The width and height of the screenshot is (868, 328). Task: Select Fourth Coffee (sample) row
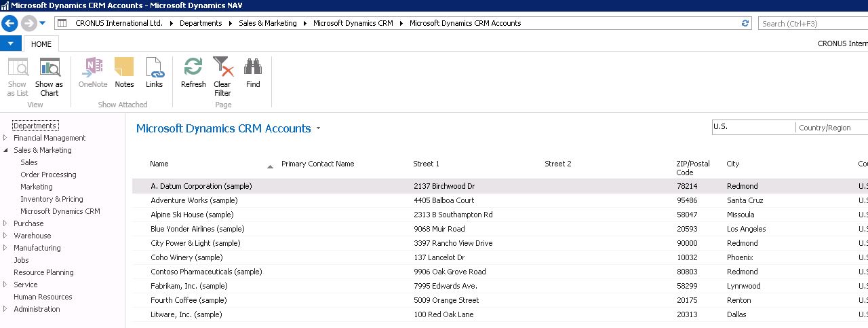pyautogui.click(x=500, y=300)
